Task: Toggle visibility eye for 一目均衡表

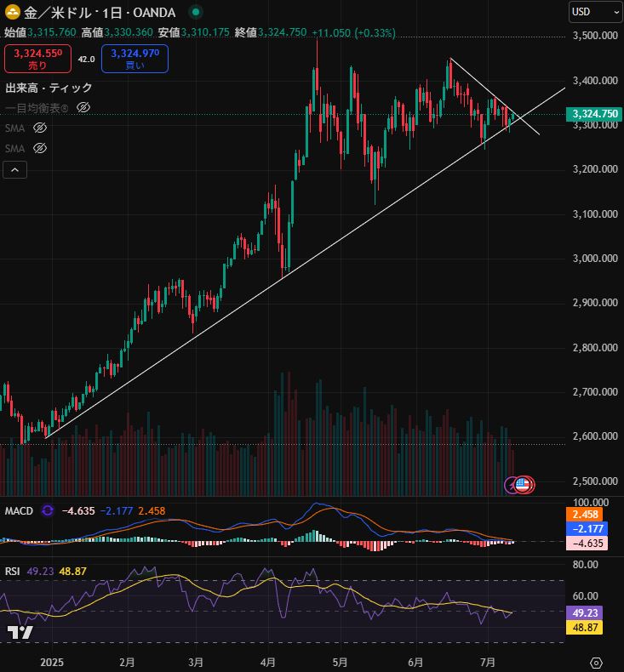Action: 83,107
